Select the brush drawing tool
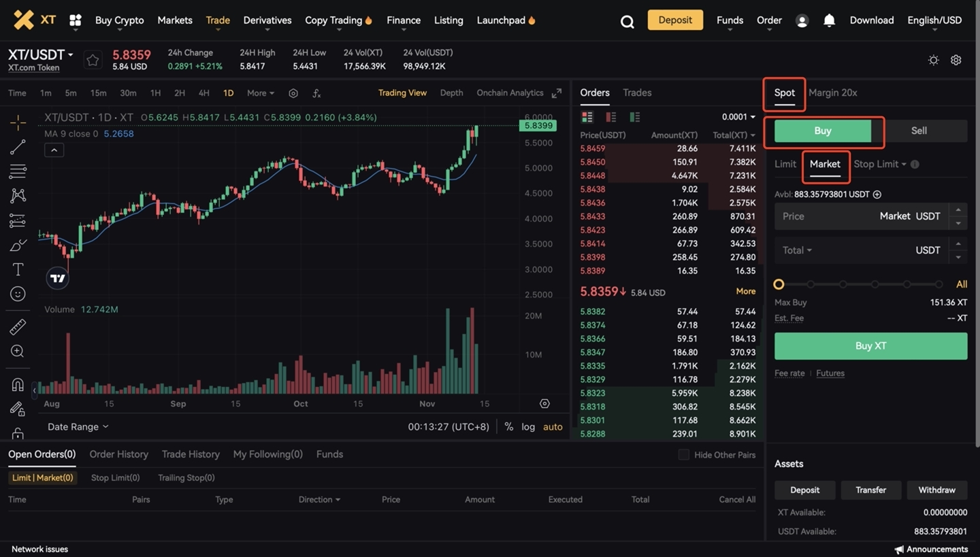 18,245
